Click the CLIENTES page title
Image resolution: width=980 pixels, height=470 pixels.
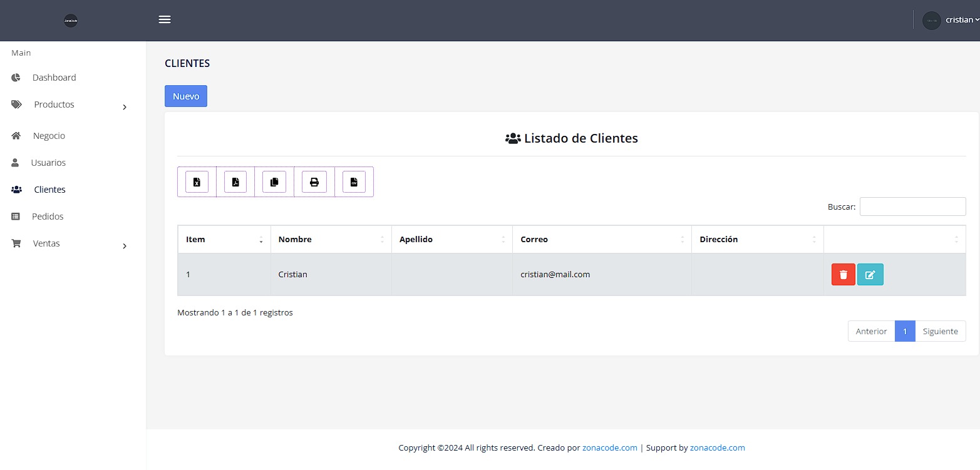pos(187,63)
